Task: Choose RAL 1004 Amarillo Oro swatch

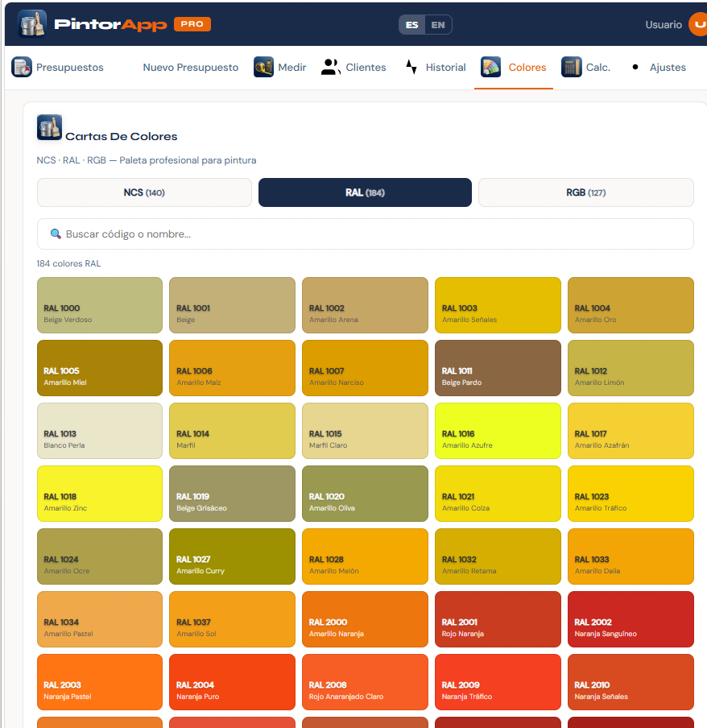Action: (x=631, y=305)
